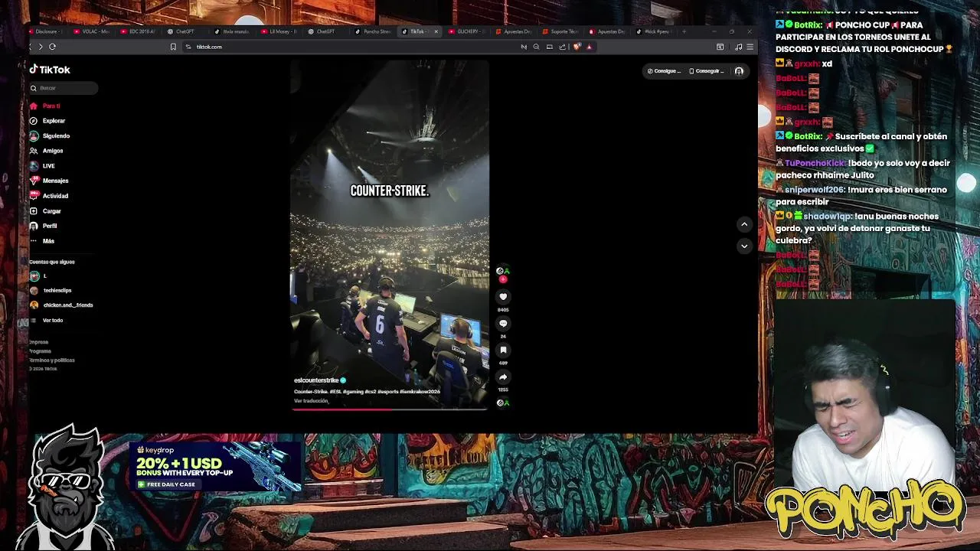The image size is (980, 551).
Task: Open the Perfil page
Action: coord(44,226)
